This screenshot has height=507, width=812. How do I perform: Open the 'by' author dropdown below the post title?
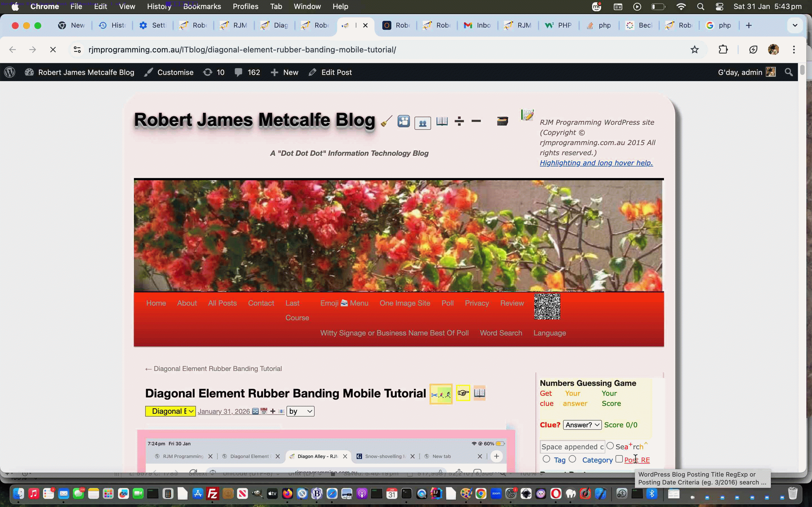[x=300, y=411]
